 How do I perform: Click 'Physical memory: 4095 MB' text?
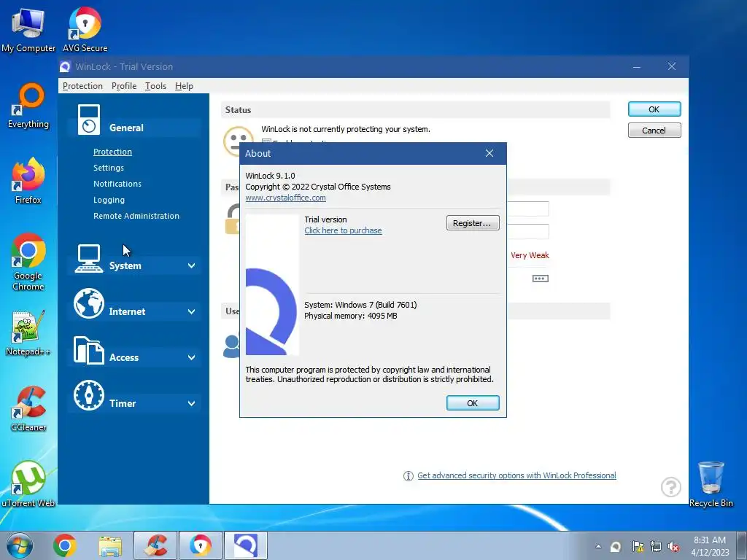[351, 316]
